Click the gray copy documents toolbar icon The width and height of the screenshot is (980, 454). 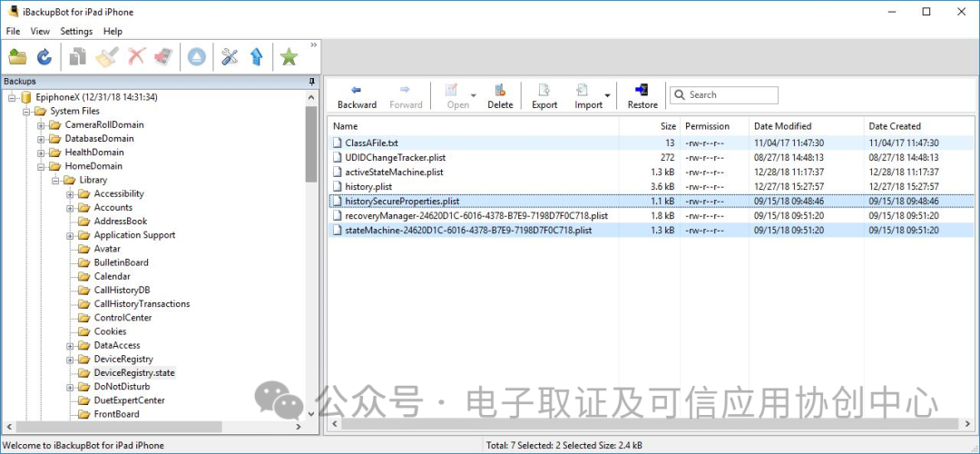coord(77,57)
